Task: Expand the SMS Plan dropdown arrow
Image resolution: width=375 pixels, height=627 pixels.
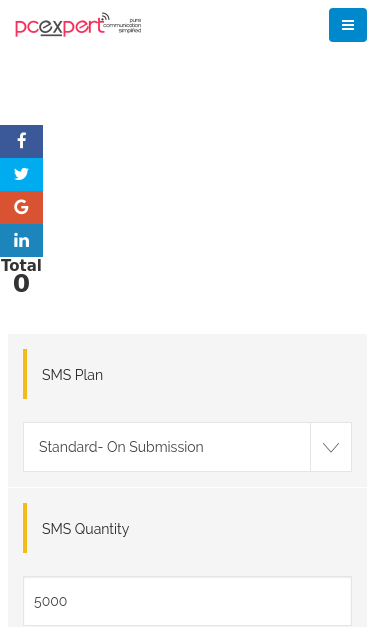Action: click(x=331, y=447)
